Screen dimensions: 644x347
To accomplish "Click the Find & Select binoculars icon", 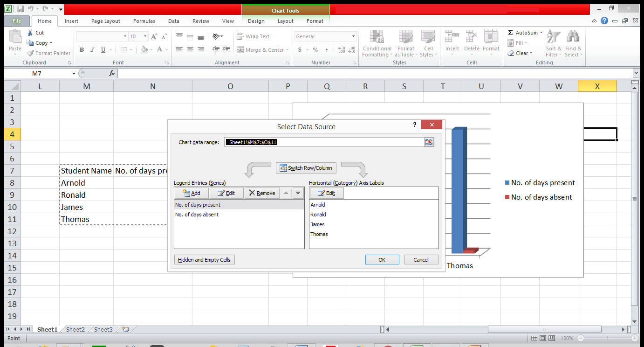I will 573,37.
